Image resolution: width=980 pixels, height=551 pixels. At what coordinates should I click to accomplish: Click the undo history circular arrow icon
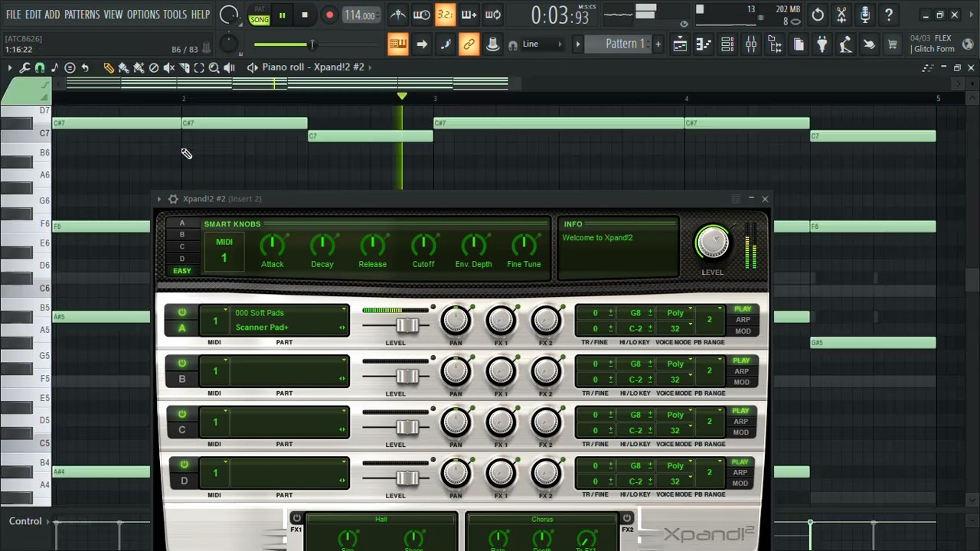(818, 15)
